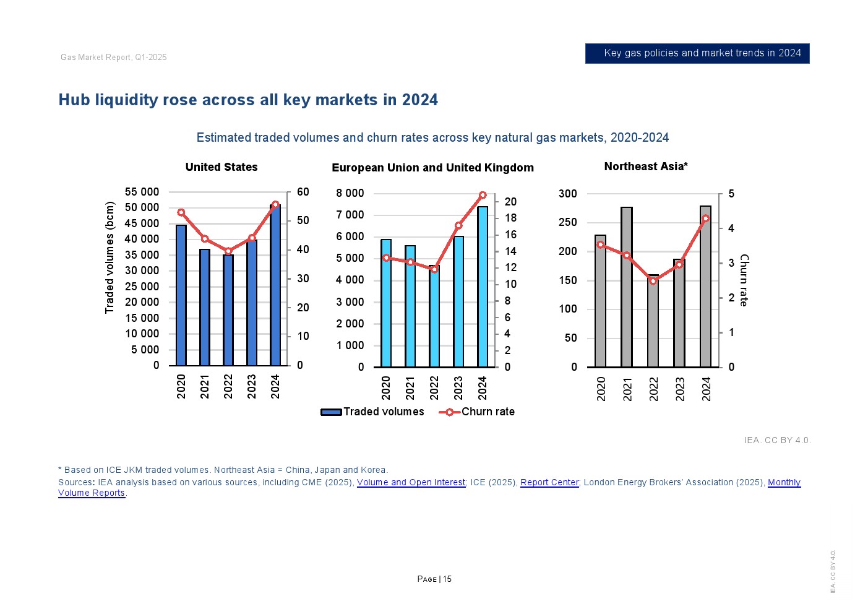The image size is (868, 614).
Task: Follow the Monthly Volume Reports link
Action: coord(784,483)
